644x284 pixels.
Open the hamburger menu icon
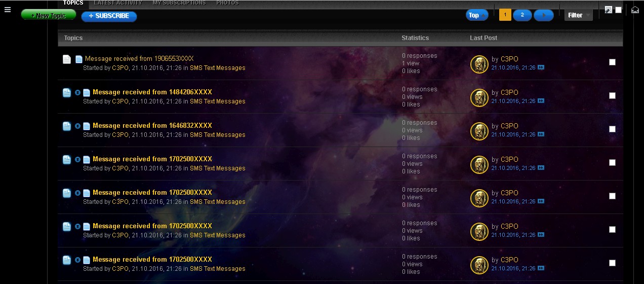click(x=8, y=10)
